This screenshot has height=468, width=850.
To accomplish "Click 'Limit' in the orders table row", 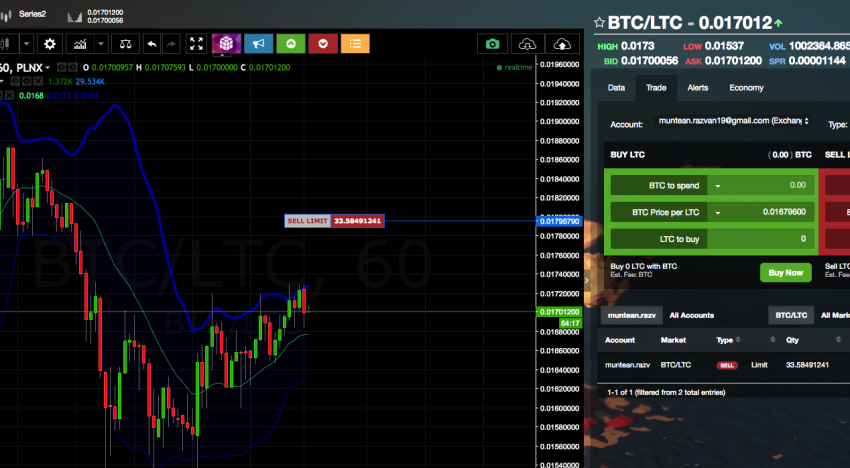I will tap(759, 365).
